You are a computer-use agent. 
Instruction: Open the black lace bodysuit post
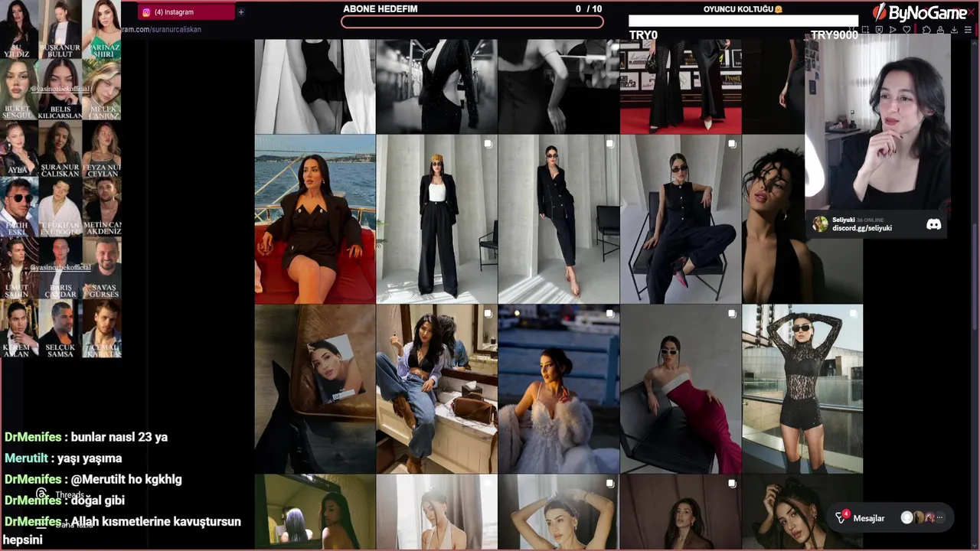pyautogui.click(x=802, y=389)
